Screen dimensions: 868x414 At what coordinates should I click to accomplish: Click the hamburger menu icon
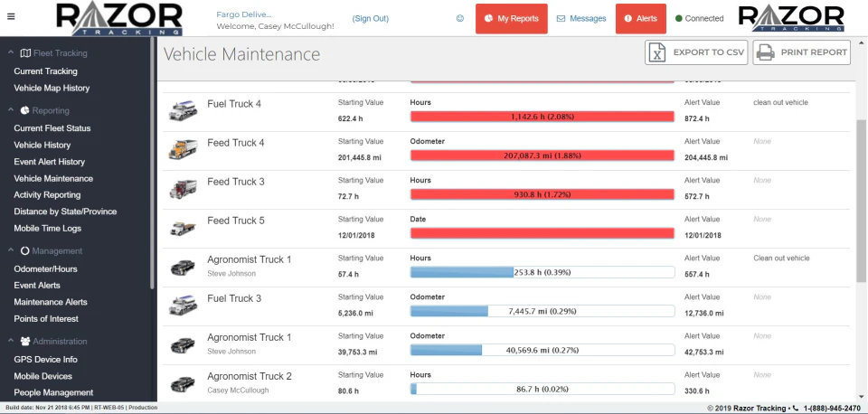click(11, 16)
